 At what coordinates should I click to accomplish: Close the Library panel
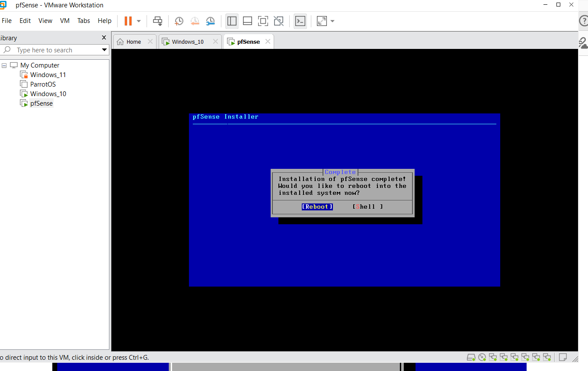(x=104, y=38)
